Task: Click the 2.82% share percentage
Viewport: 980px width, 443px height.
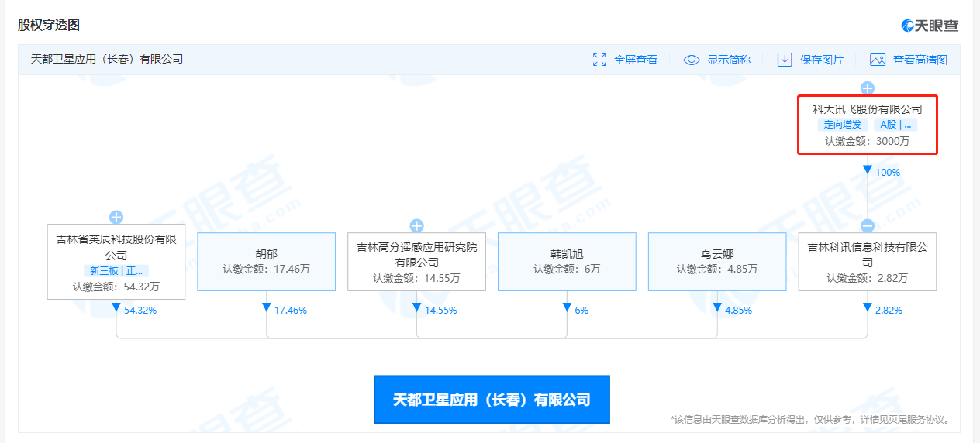Action: pyautogui.click(x=889, y=310)
